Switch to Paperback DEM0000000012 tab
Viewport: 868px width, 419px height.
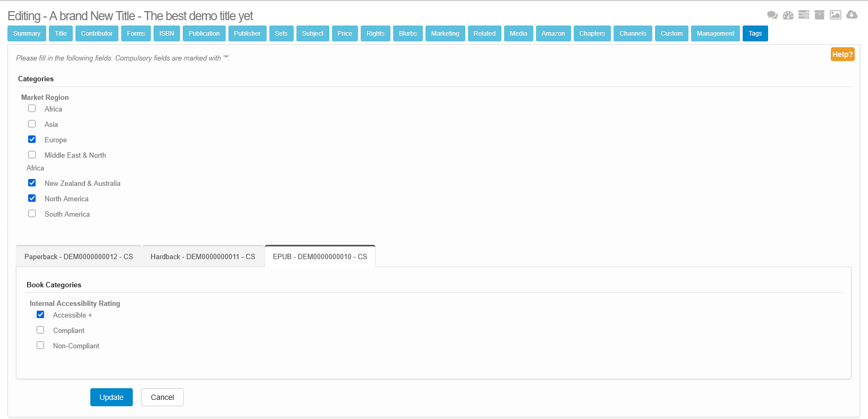(x=79, y=256)
